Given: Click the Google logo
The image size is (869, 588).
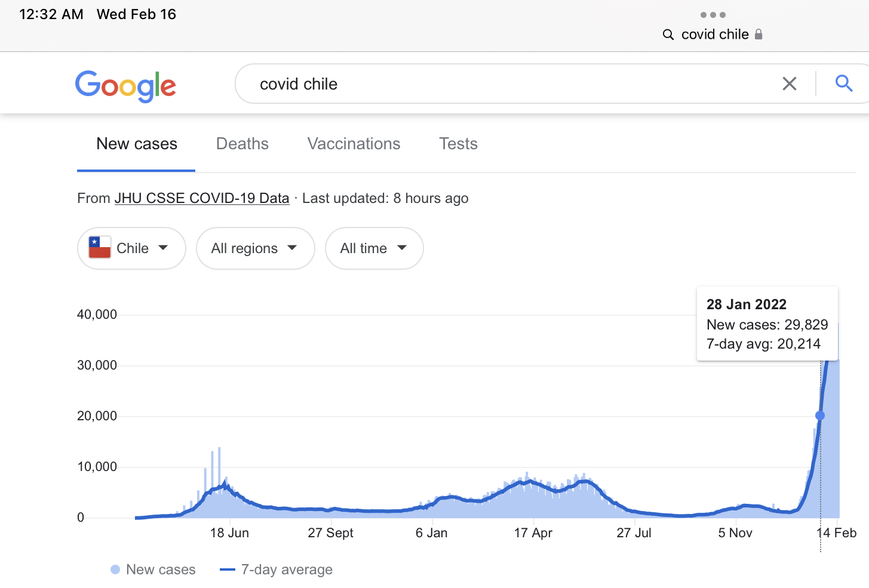Looking at the screenshot, I should [x=125, y=86].
